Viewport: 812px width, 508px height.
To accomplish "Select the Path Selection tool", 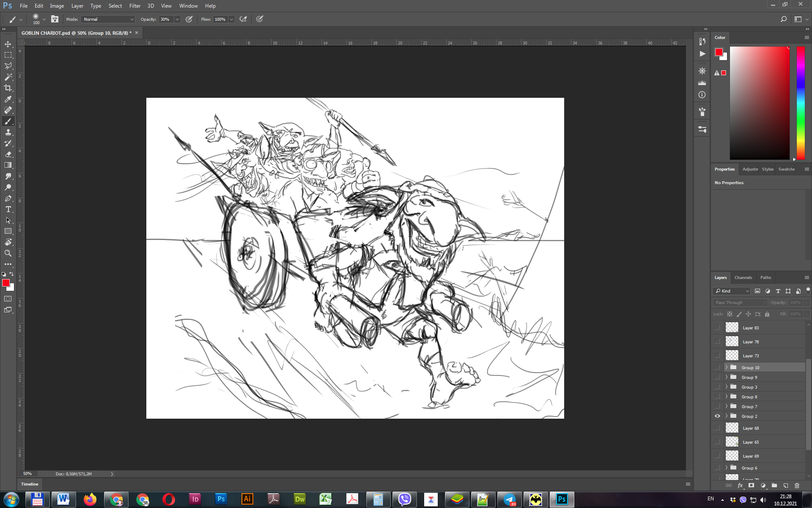I will point(8,220).
